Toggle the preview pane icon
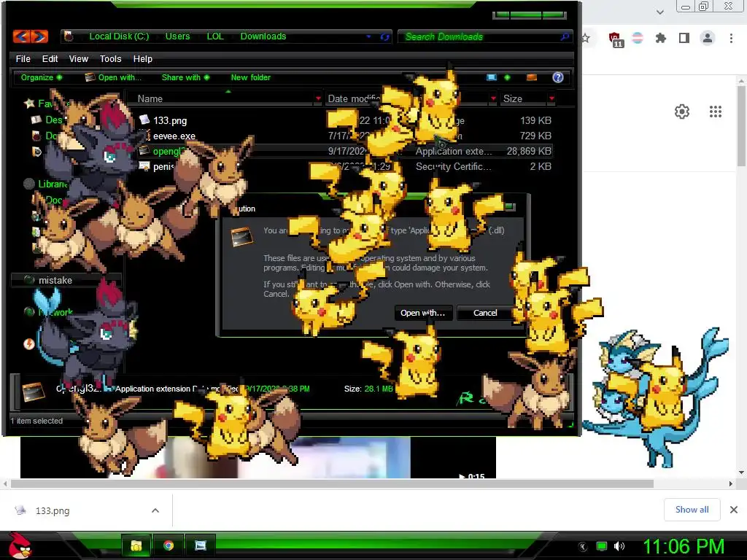The height and width of the screenshot is (560, 747). coord(532,77)
